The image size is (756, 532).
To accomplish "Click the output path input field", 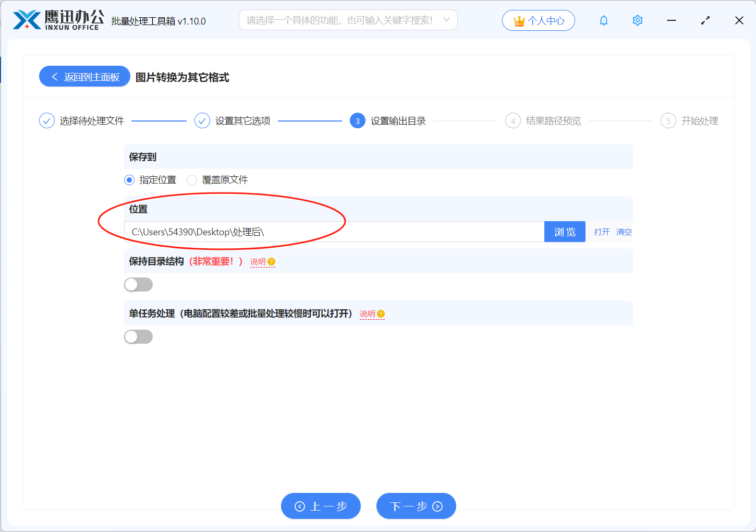I will [x=334, y=232].
